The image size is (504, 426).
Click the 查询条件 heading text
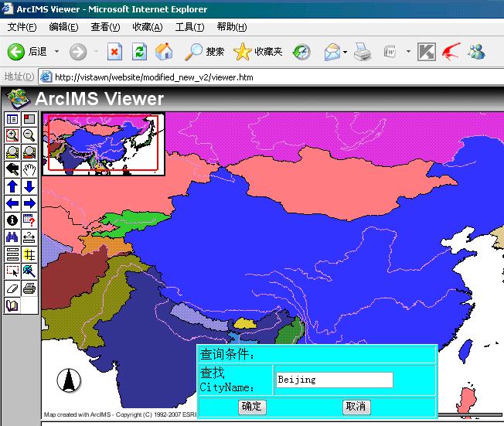pos(227,354)
